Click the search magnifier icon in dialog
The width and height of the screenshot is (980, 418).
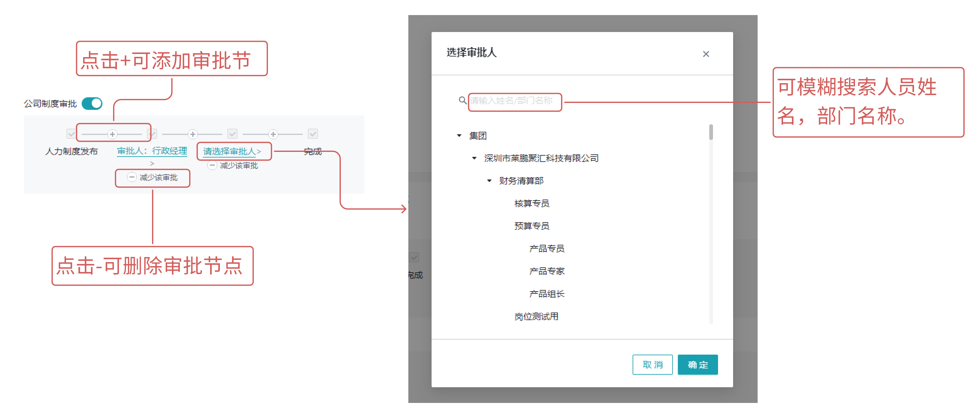tap(462, 100)
